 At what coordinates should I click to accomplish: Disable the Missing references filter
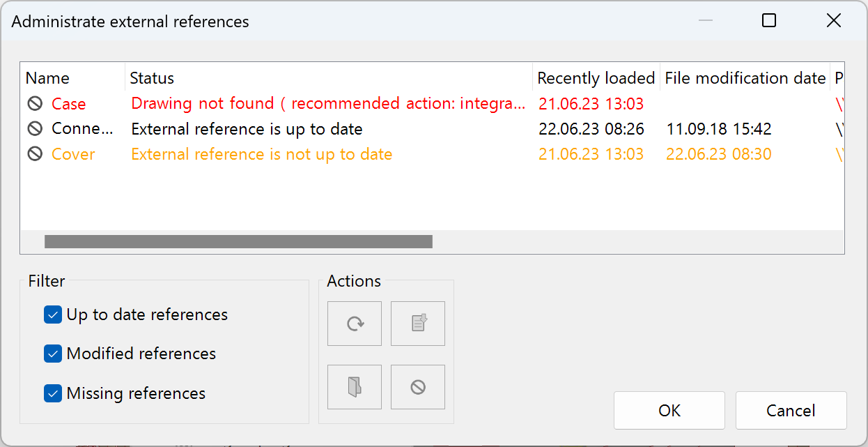coord(53,393)
